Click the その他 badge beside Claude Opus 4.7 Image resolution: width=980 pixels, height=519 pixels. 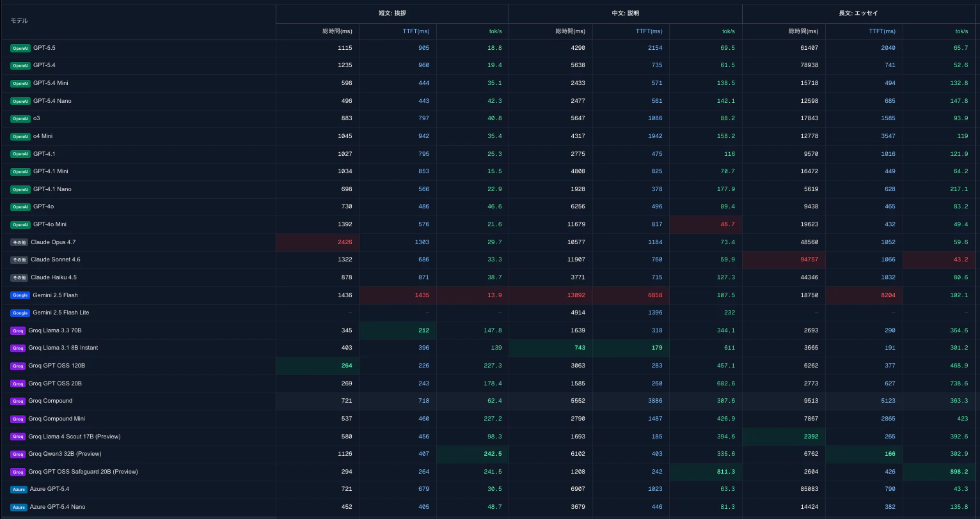point(19,242)
